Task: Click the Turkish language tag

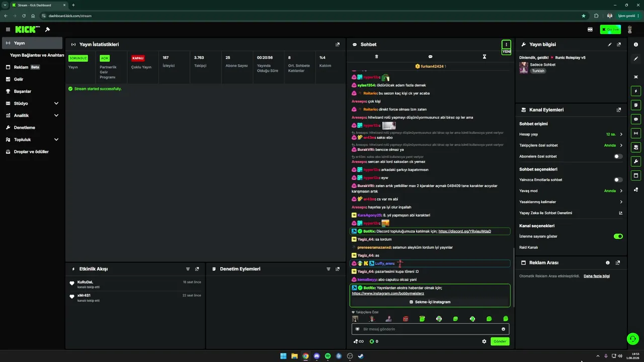Action: coord(538,71)
